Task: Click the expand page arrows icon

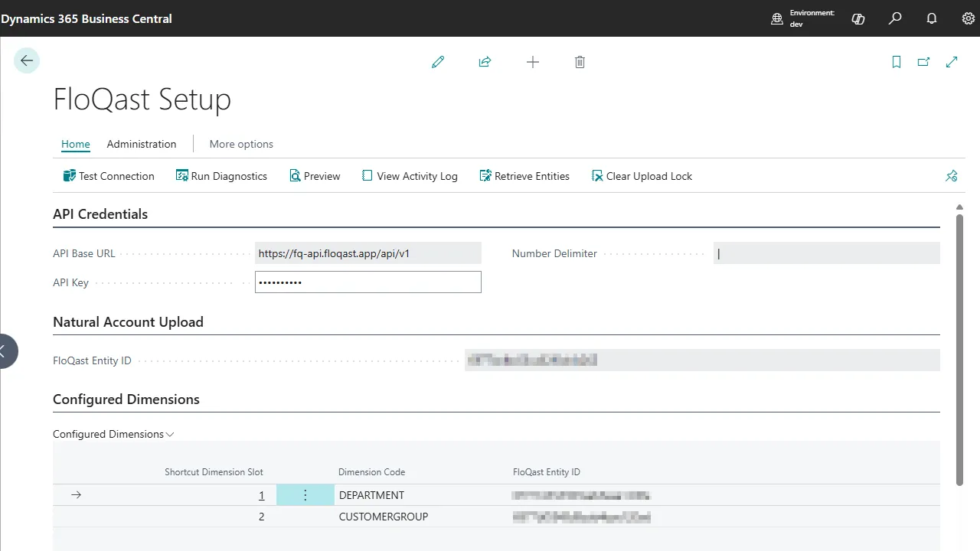Action: [x=952, y=62]
